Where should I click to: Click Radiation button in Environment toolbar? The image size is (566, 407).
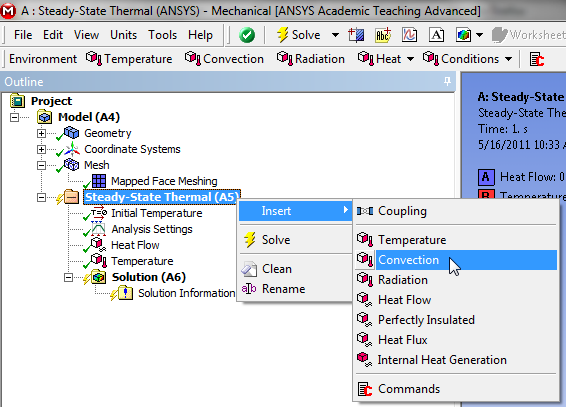(311, 59)
